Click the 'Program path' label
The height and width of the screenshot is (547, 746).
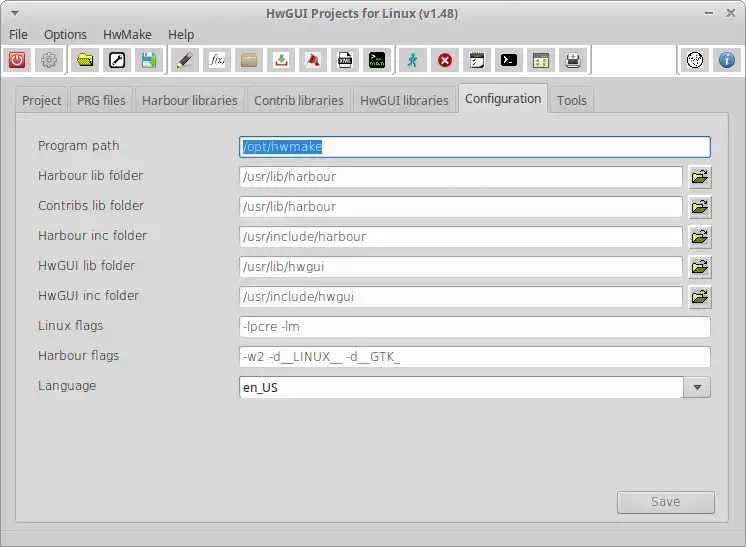click(79, 146)
